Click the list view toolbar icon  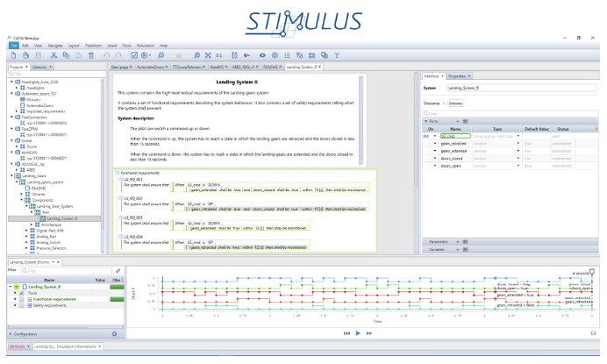pos(287,55)
